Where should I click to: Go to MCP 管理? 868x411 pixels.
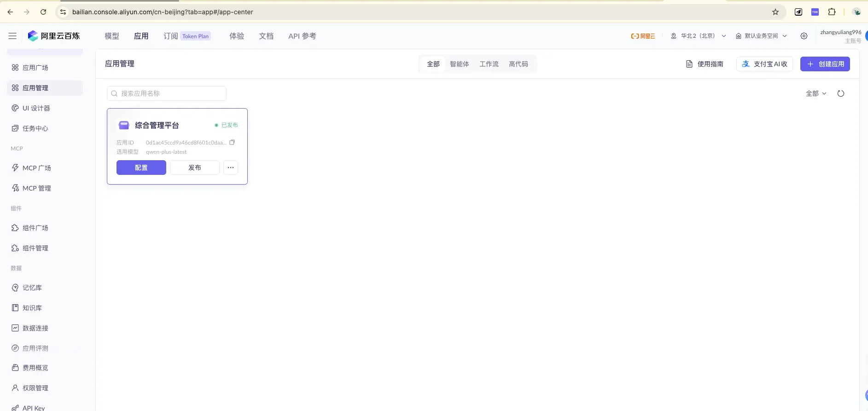point(45,188)
